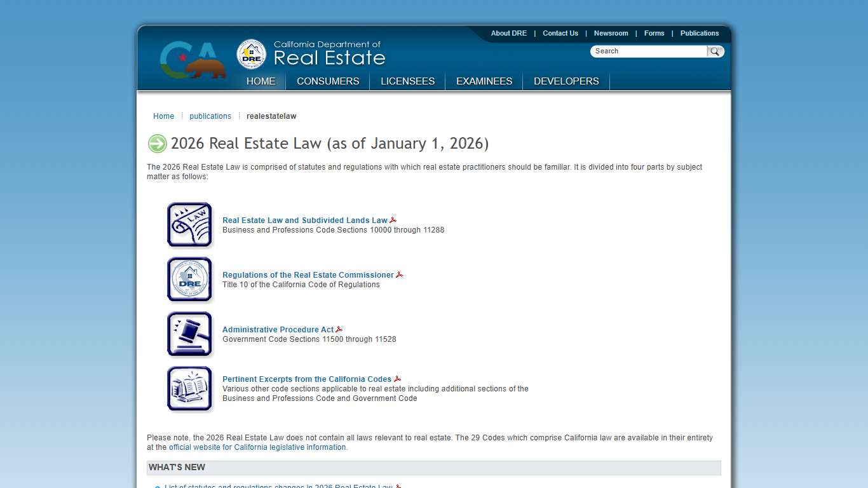Image resolution: width=868 pixels, height=488 pixels.
Task: Click the PDF icon after Real Estate Law link
Action: (393, 219)
